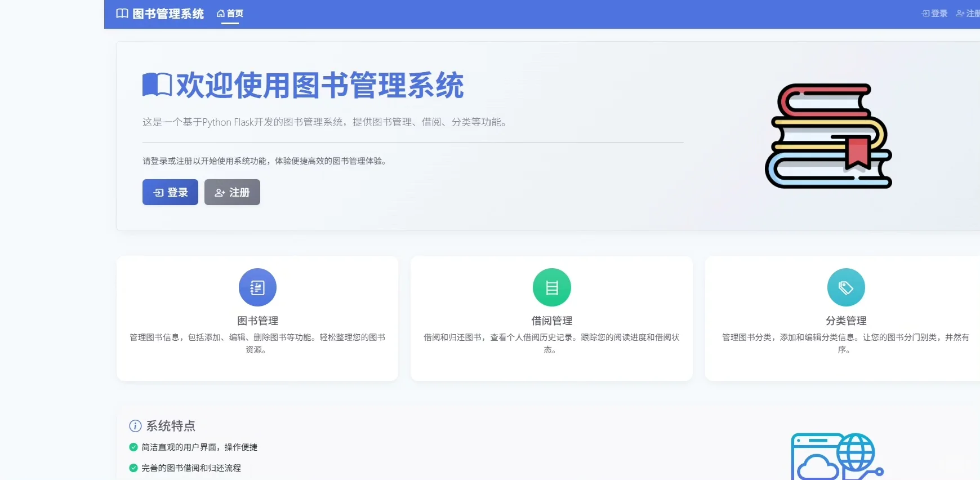This screenshot has height=480, width=980.
Task: Click the gray 注册 button
Action: [x=232, y=192]
